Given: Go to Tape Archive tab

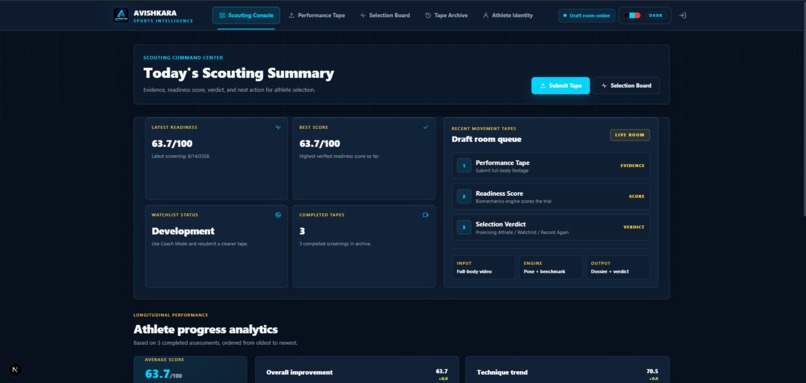Looking at the screenshot, I should pos(446,15).
